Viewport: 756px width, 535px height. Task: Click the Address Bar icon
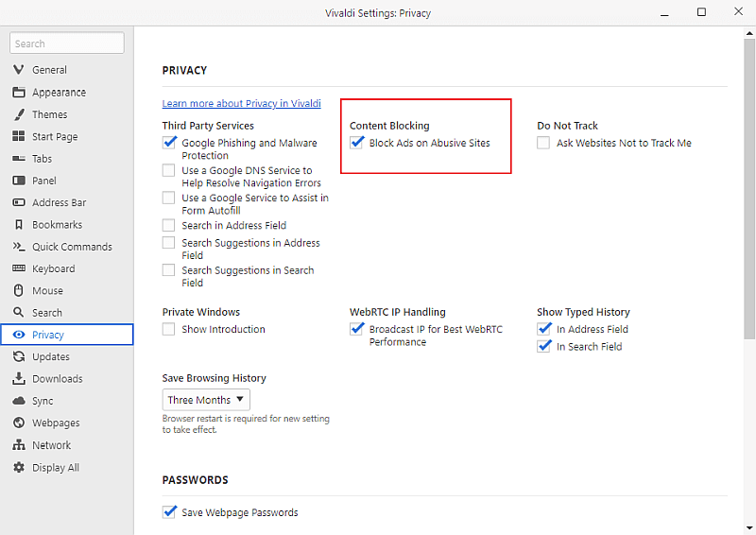click(x=19, y=202)
